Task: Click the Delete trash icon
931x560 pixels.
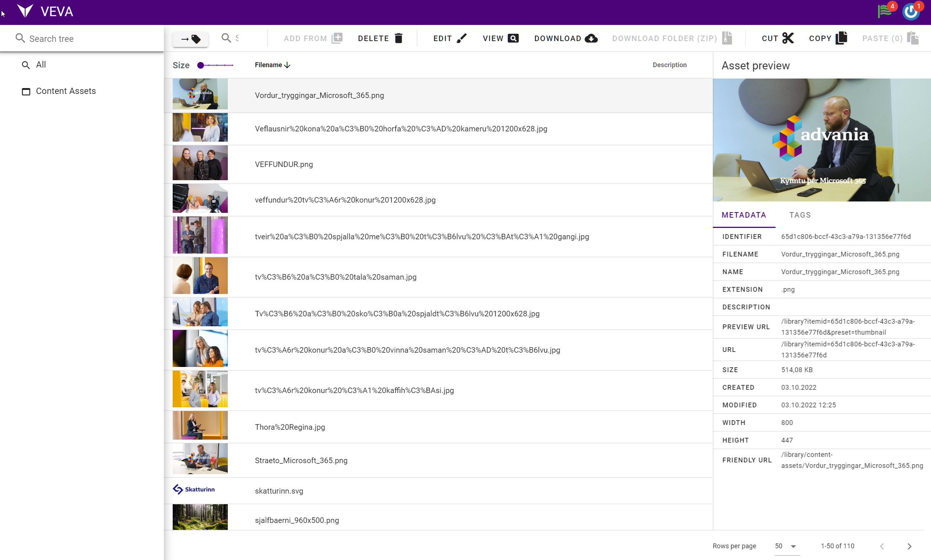Action: pos(399,38)
